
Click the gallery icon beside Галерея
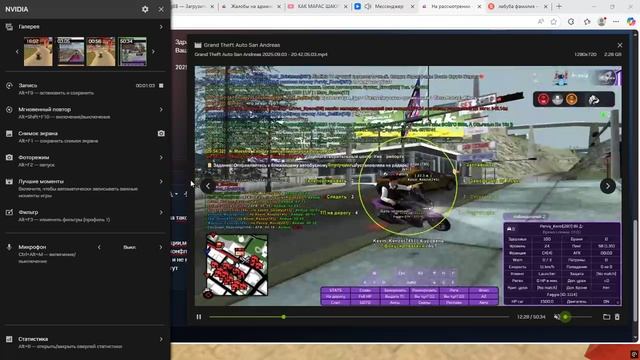pos(9,27)
